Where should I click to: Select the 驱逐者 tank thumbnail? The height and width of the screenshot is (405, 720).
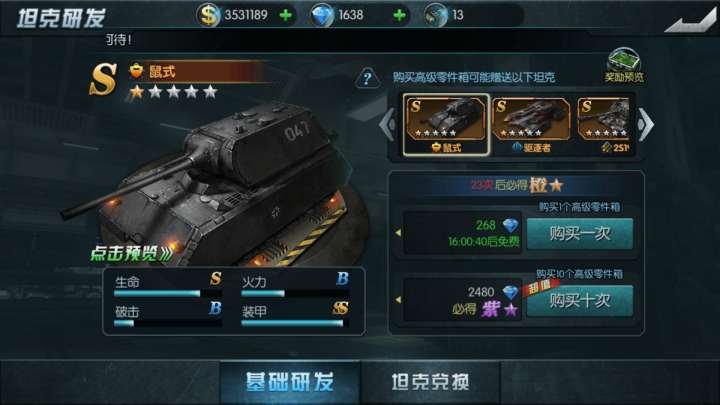(x=531, y=125)
